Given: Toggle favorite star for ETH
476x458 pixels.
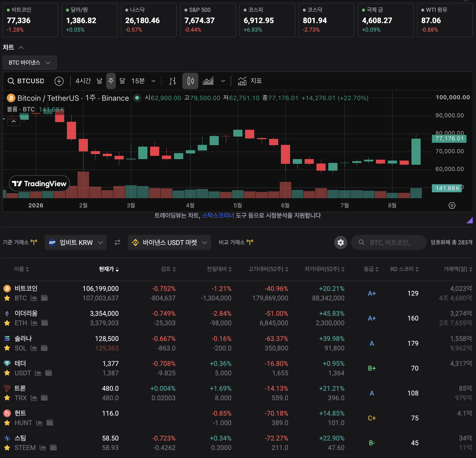Looking at the screenshot, I should pos(7,323).
